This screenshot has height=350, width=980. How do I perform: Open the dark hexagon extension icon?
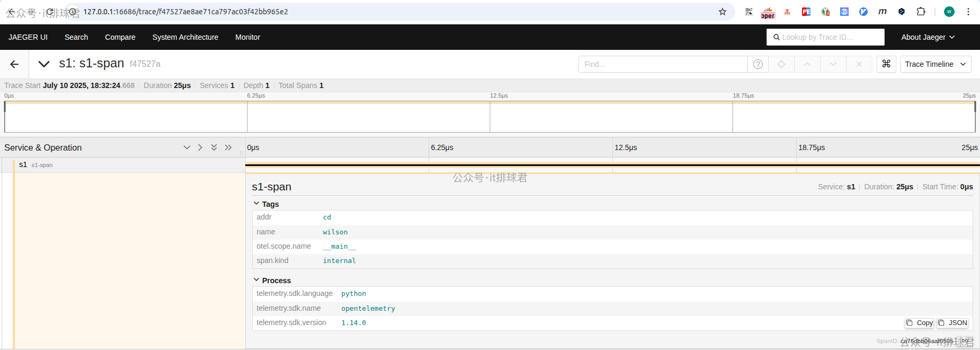coord(902,12)
